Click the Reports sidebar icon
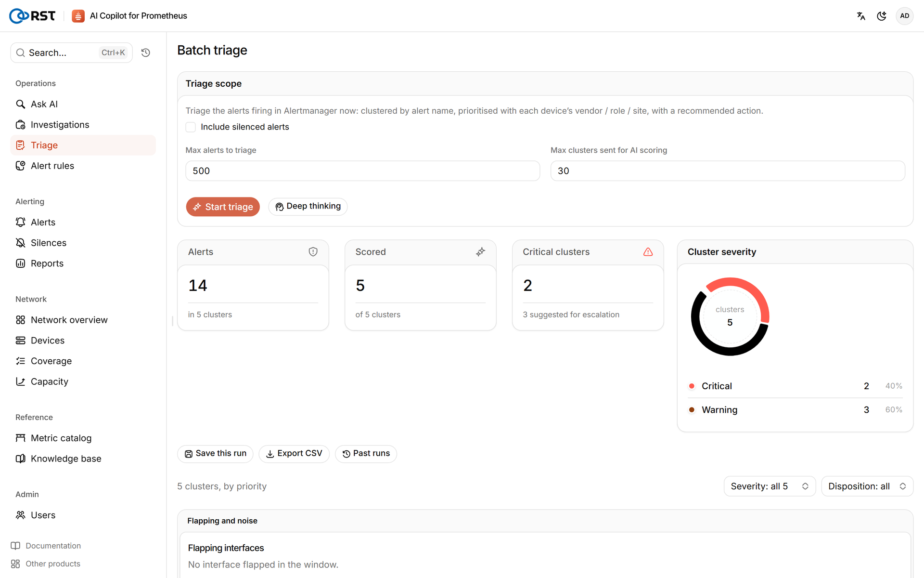 (x=20, y=263)
